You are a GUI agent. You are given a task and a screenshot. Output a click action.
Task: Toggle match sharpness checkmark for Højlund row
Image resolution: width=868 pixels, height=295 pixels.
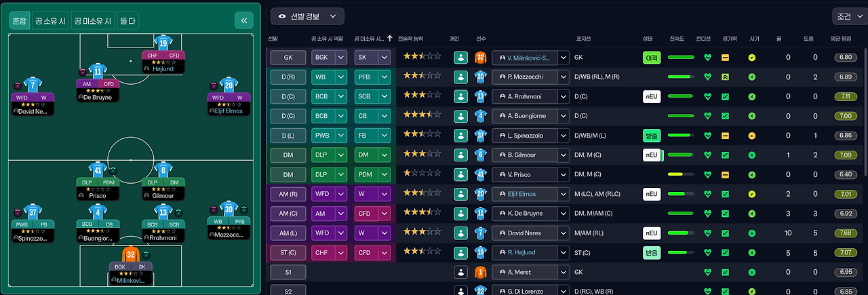pyautogui.click(x=725, y=253)
